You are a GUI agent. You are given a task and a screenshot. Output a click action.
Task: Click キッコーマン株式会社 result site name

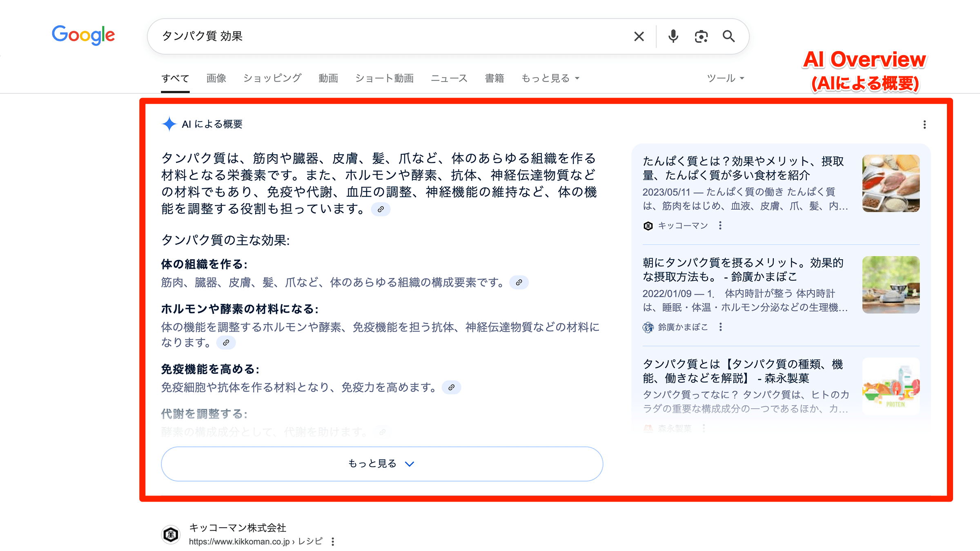(x=238, y=528)
